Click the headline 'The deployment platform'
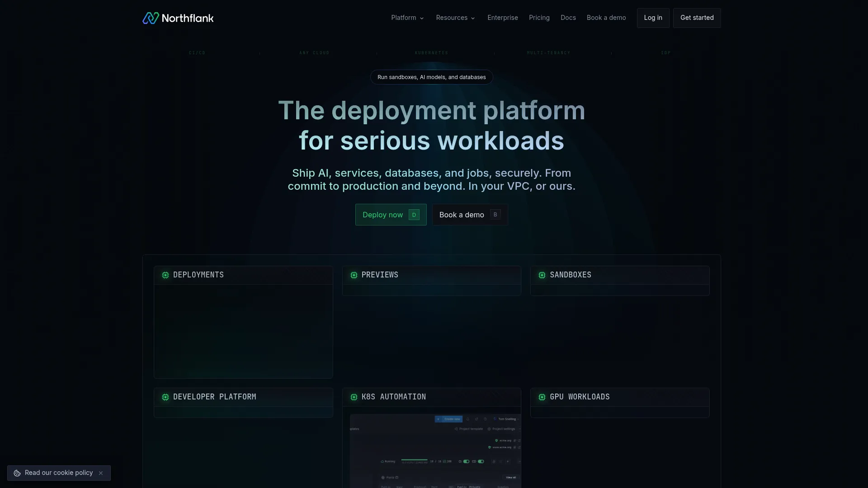 tap(432, 111)
